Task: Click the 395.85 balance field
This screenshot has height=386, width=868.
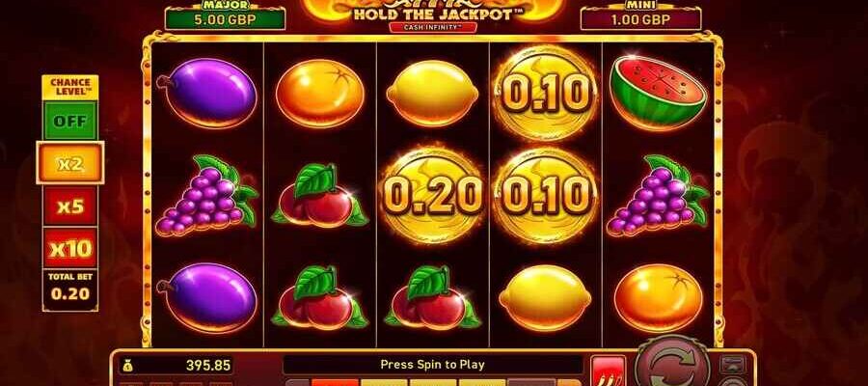Action: [176, 366]
